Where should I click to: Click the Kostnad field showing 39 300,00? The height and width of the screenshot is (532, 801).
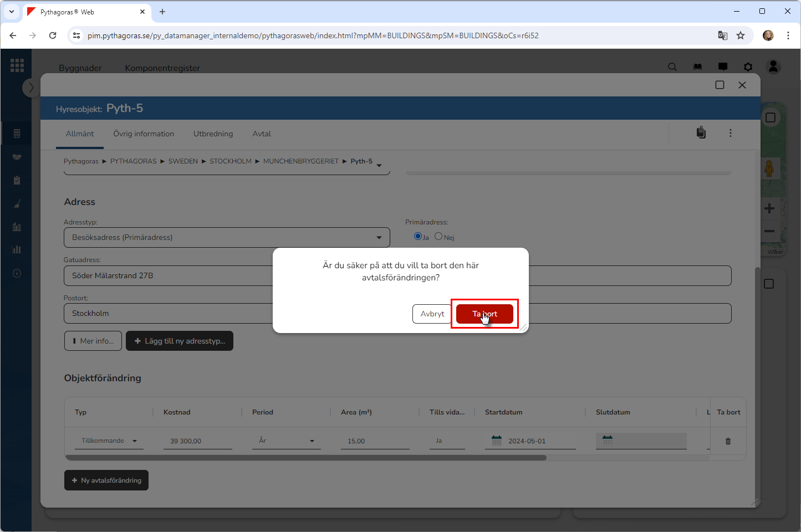[x=197, y=441]
